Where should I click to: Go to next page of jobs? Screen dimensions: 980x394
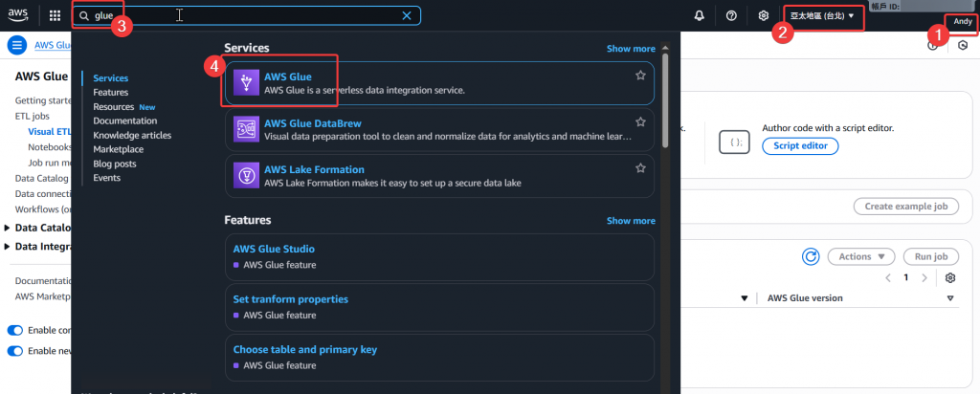pyautogui.click(x=924, y=278)
